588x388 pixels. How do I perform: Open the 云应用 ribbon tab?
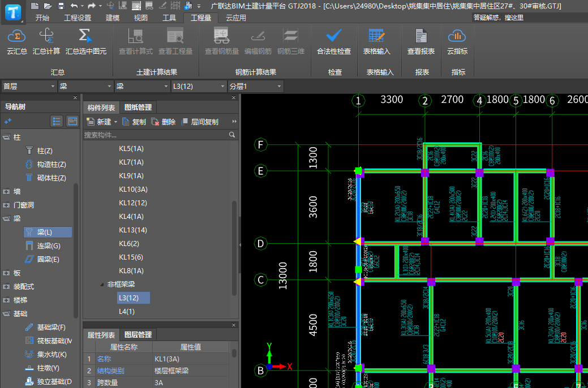(236, 18)
